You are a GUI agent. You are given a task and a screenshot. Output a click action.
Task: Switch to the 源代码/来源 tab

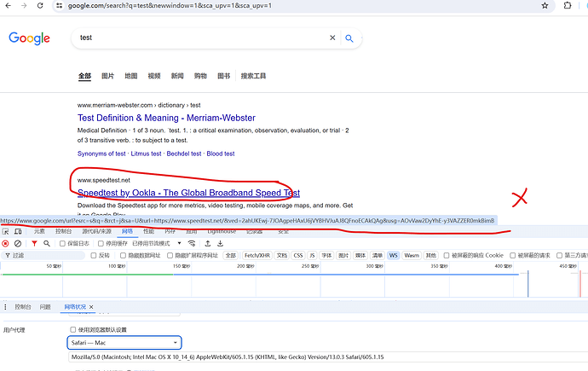(x=97, y=231)
